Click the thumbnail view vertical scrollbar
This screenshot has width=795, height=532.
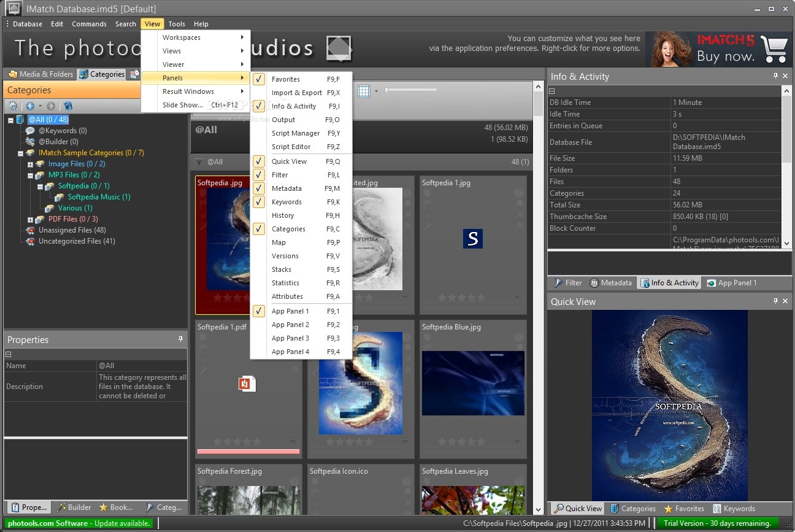pyautogui.click(x=538, y=298)
